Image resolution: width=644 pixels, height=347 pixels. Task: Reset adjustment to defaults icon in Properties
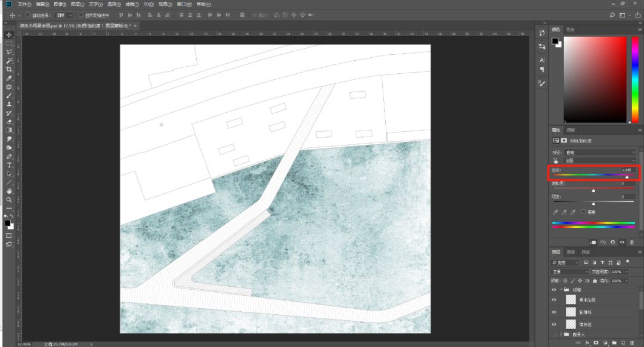[x=612, y=242]
